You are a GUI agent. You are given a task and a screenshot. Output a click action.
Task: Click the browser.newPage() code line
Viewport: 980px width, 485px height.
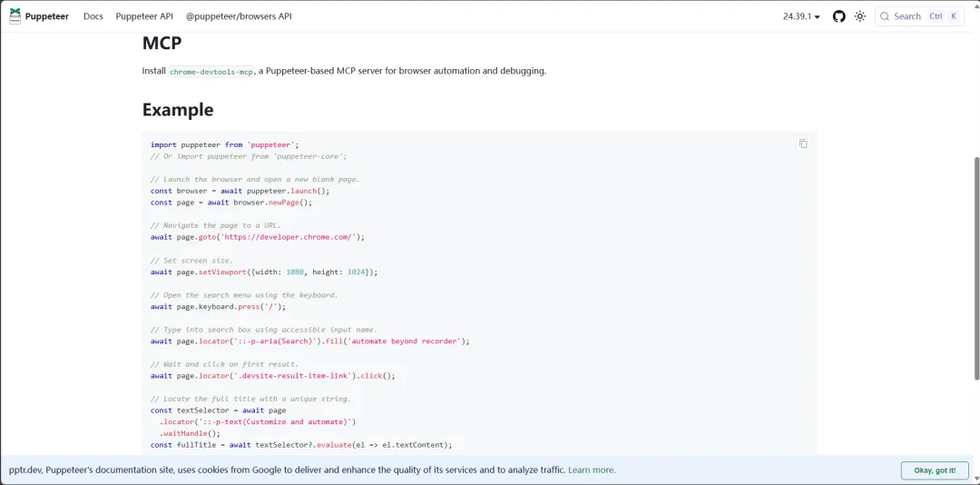coord(231,203)
